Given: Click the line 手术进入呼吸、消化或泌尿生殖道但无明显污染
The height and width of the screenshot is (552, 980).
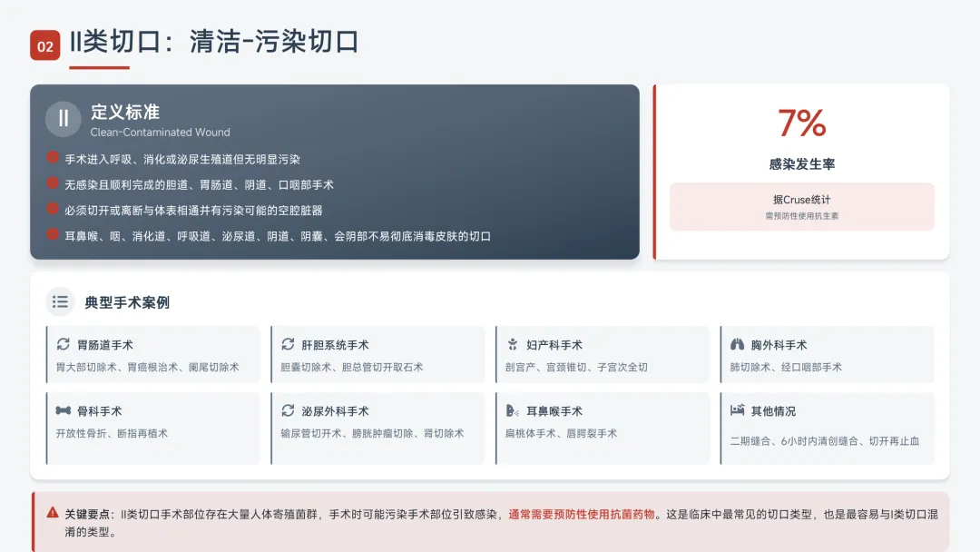Looking at the screenshot, I should (x=182, y=160).
